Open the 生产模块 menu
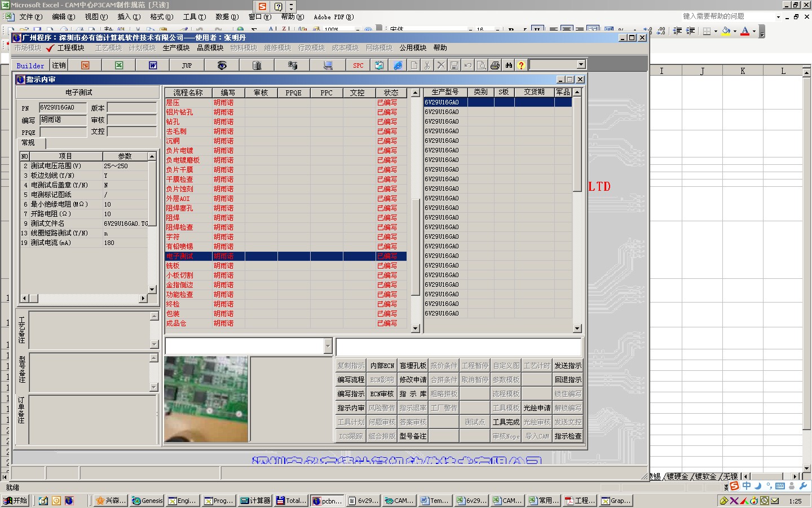Image resolution: width=812 pixels, height=508 pixels. (x=176, y=48)
